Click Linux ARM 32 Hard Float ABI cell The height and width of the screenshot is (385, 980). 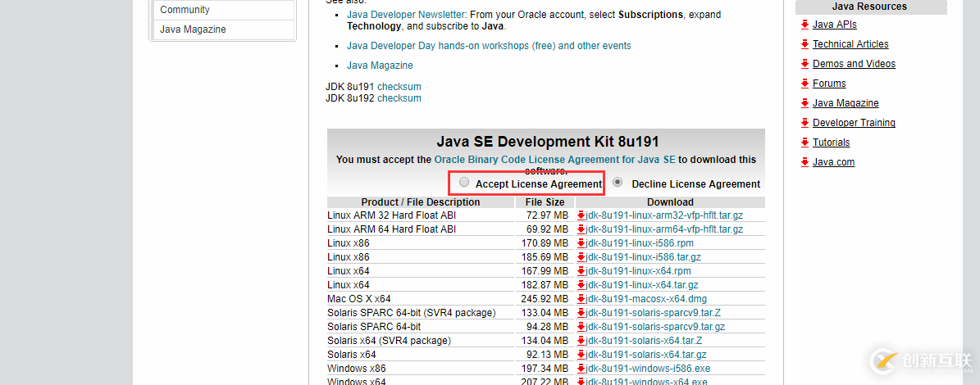pyautogui.click(x=420, y=215)
